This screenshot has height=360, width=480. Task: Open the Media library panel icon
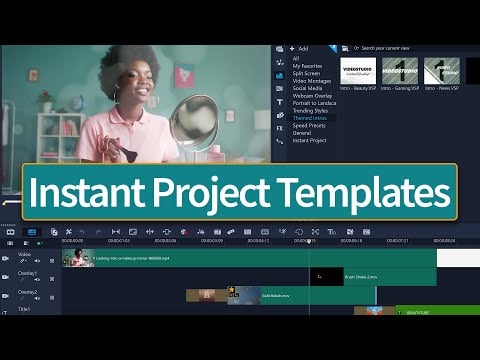click(x=280, y=49)
